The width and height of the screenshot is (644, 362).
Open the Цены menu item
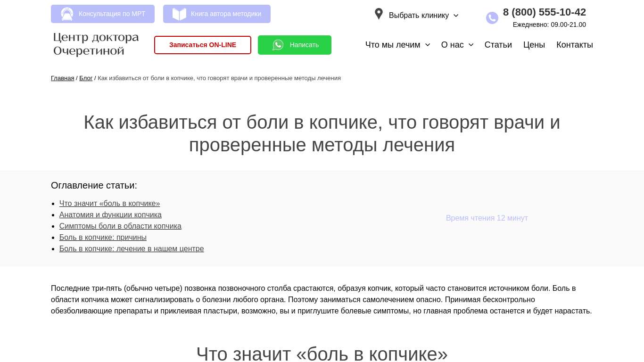click(534, 45)
